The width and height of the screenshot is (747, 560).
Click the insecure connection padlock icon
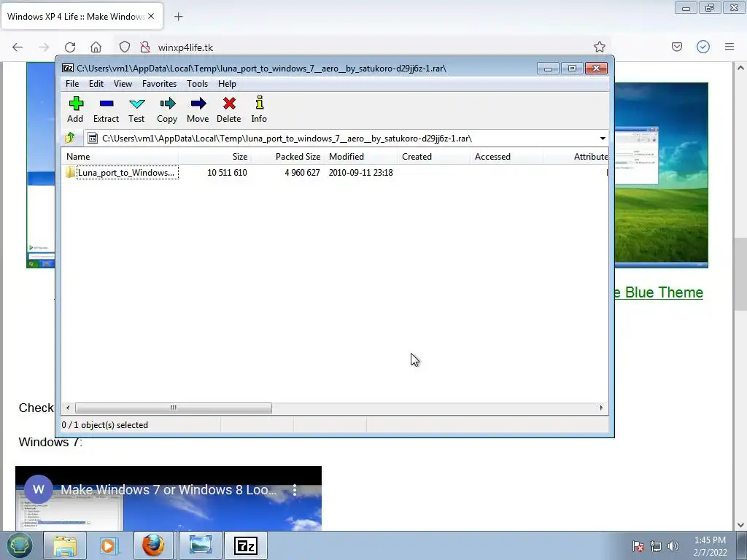click(145, 47)
